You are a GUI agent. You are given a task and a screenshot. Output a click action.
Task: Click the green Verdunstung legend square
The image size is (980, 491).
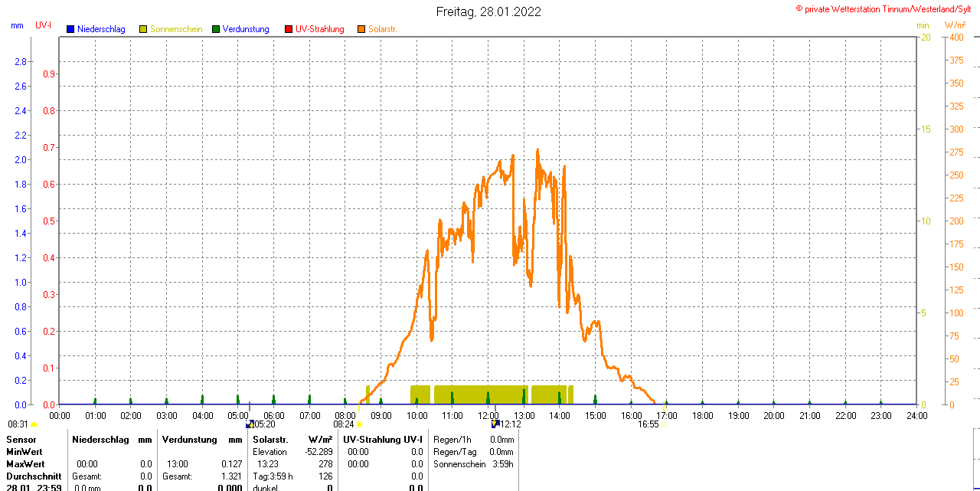(216, 29)
